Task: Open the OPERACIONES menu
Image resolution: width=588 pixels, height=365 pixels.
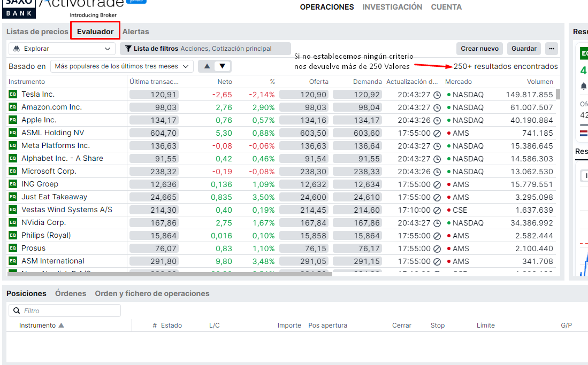Action: coord(326,7)
